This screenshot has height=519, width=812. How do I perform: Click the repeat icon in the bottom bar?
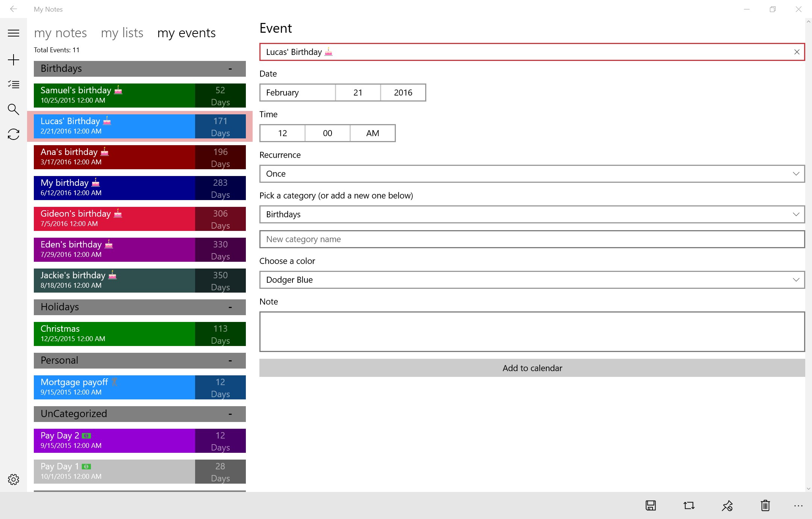click(x=689, y=505)
